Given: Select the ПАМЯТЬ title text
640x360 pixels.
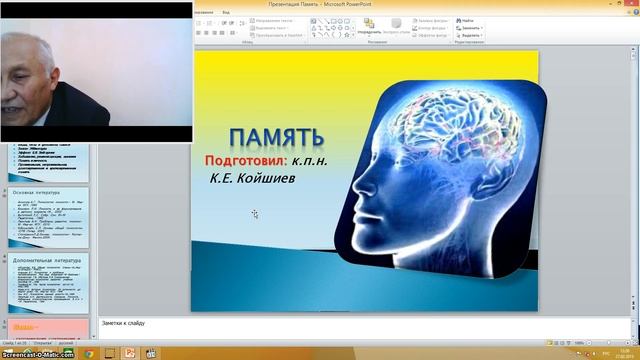Looking at the screenshot, I should (277, 137).
